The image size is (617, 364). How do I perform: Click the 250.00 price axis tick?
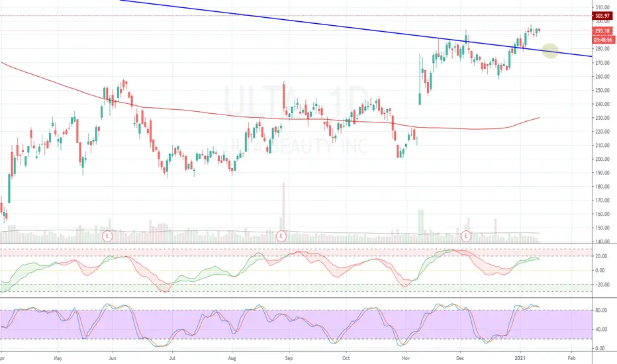[x=602, y=90]
